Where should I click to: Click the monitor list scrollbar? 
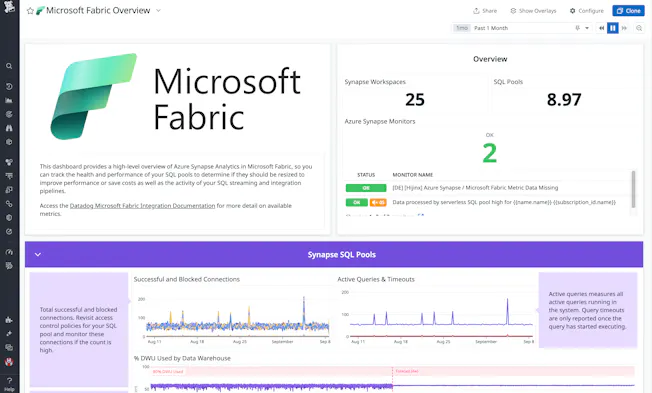pyautogui.click(x=633, y=189)
